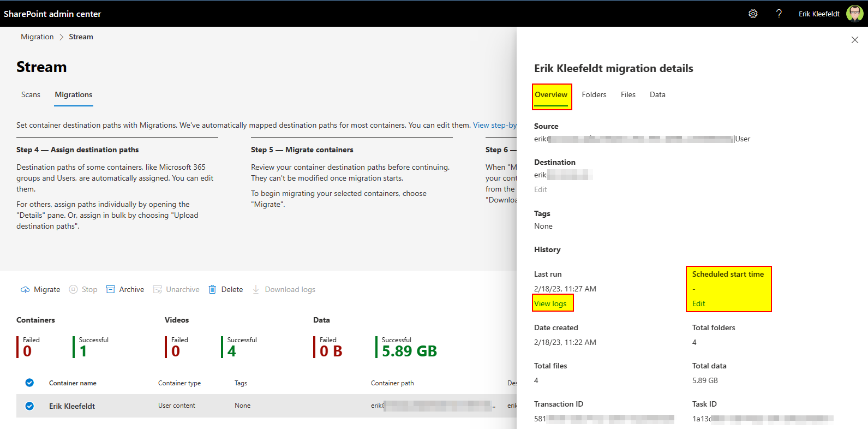The height and width of the screenshot is (429, 868).
Task: Select the Data tab in details
Action: click(657, 94)
